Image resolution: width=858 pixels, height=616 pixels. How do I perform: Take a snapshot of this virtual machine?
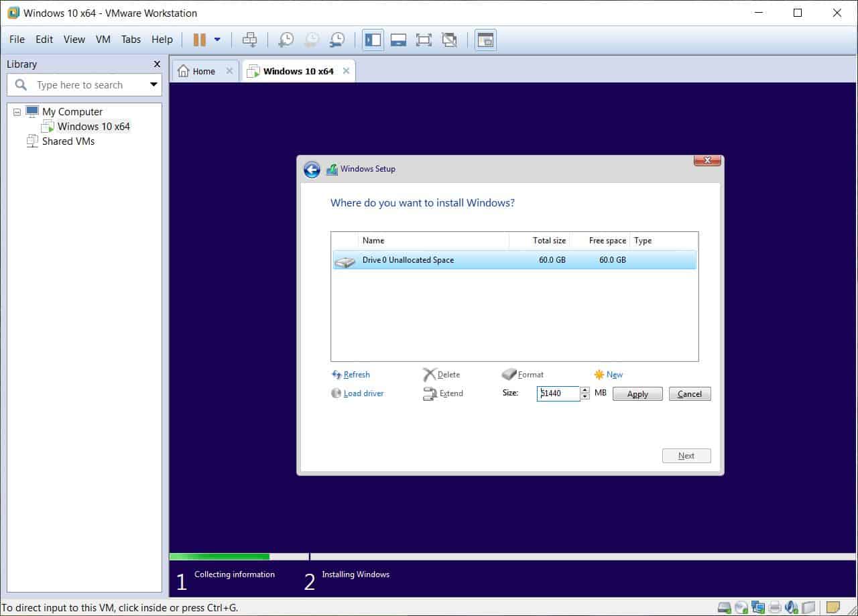click(x=286, y=40)
